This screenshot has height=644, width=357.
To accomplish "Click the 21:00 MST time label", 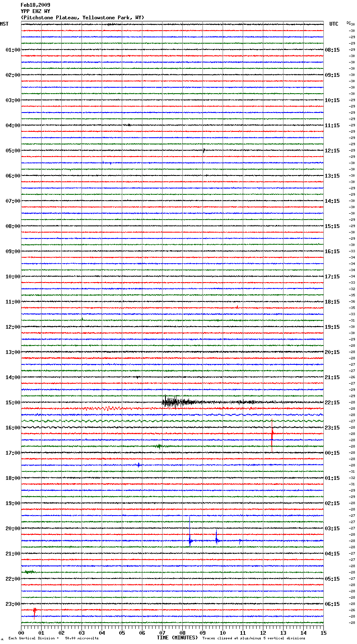I will (13, 554).
